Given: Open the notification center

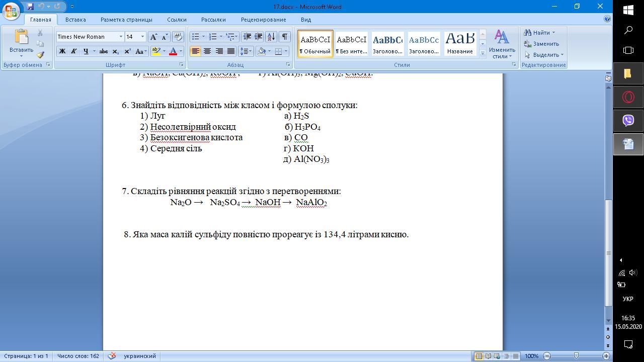Looking at the screenshot, I should [628, 344].
